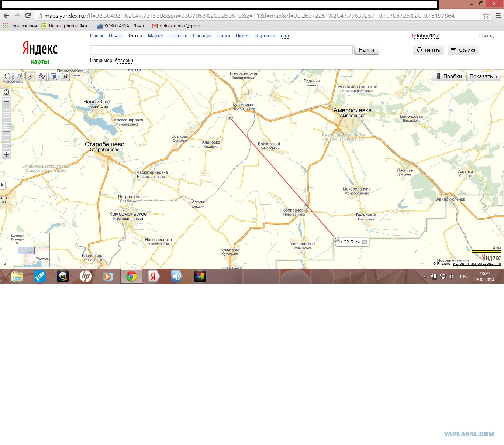Click the ruler end point marker
Viewport: 504px width, 445px height.
point(335,239)
